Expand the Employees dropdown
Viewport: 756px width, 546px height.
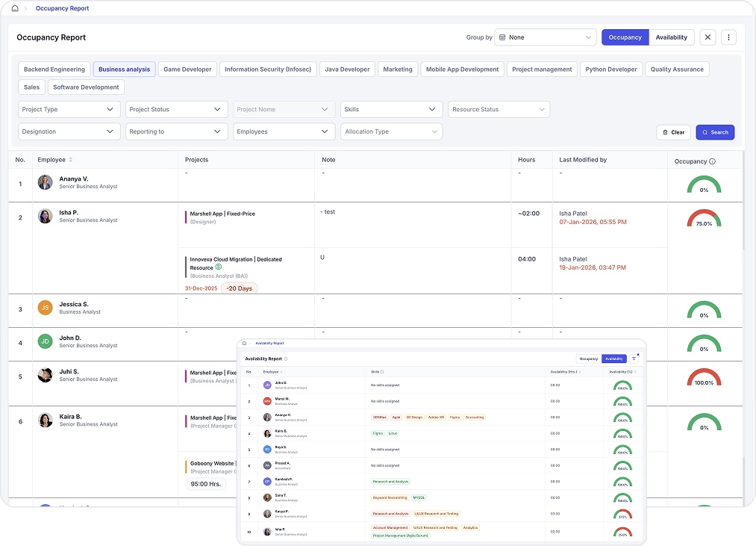284,131
